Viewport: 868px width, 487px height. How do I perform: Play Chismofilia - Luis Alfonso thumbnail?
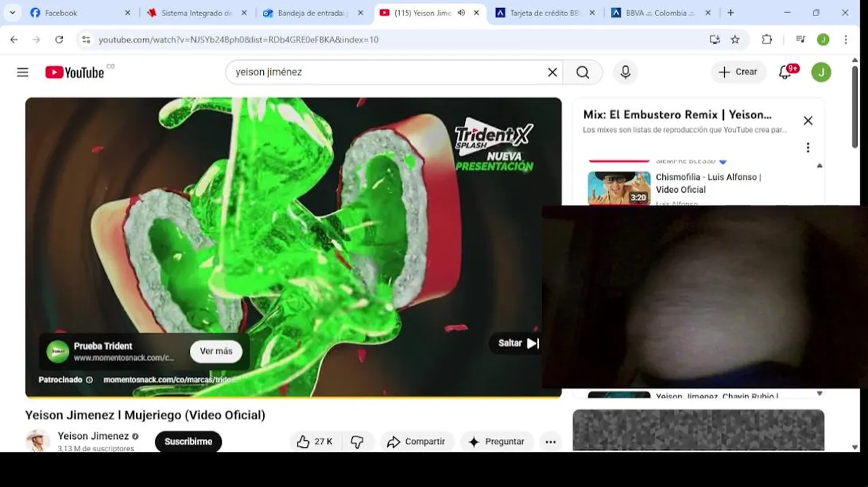[x=619, y=187]
